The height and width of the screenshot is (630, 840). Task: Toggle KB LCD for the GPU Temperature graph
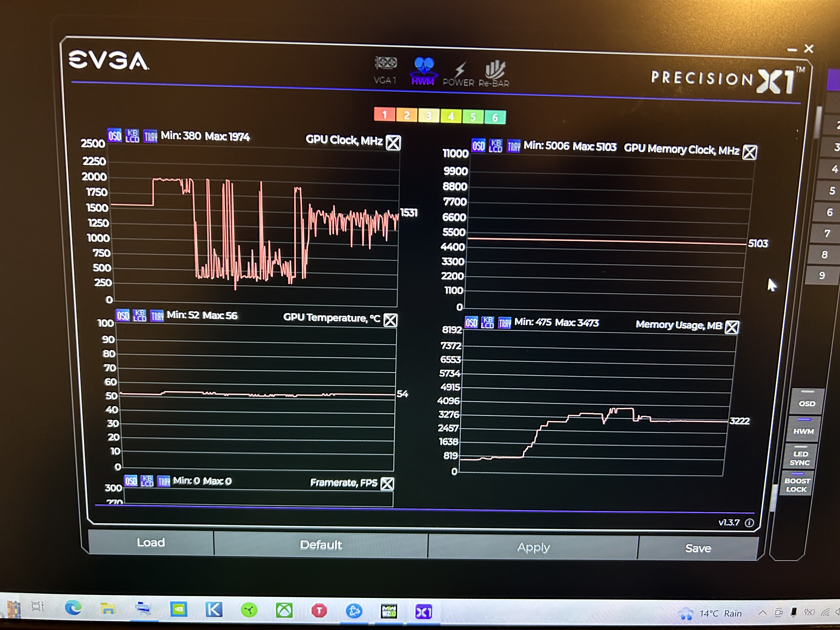(140, 315)
